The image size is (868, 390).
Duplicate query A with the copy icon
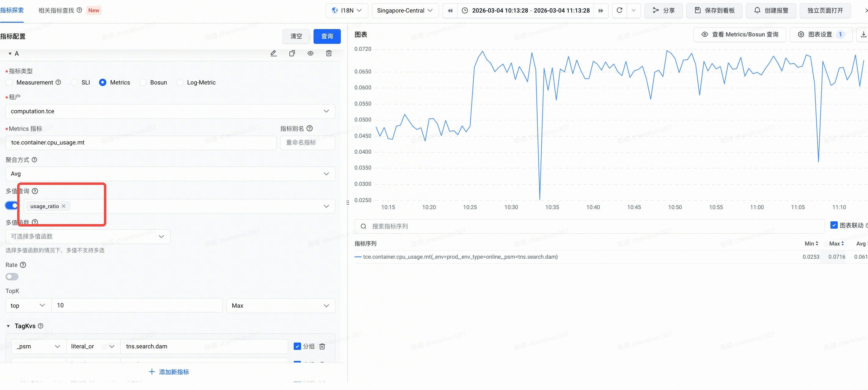[x=292, y=53]
